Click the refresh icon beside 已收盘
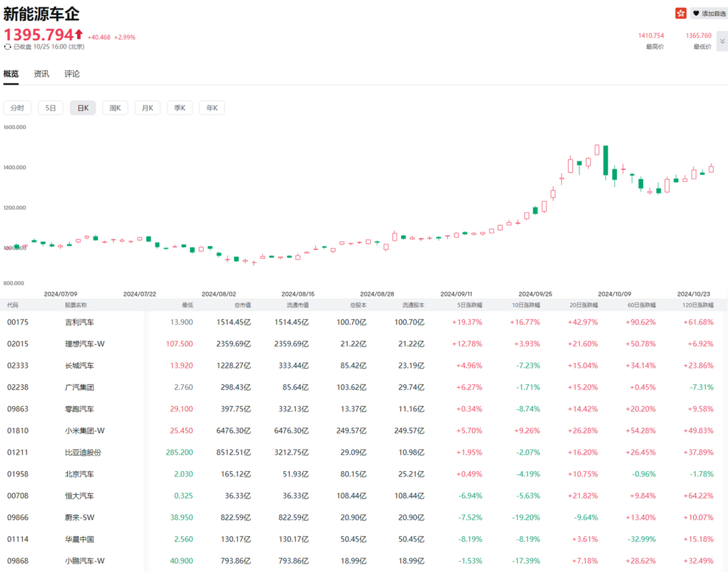 7,47
